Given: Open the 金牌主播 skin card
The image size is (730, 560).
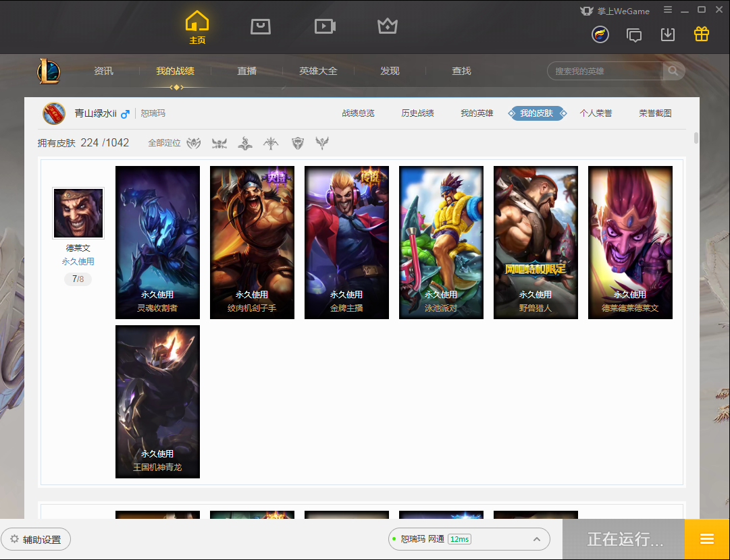Looking at the screenshot, I should point(346,242).
